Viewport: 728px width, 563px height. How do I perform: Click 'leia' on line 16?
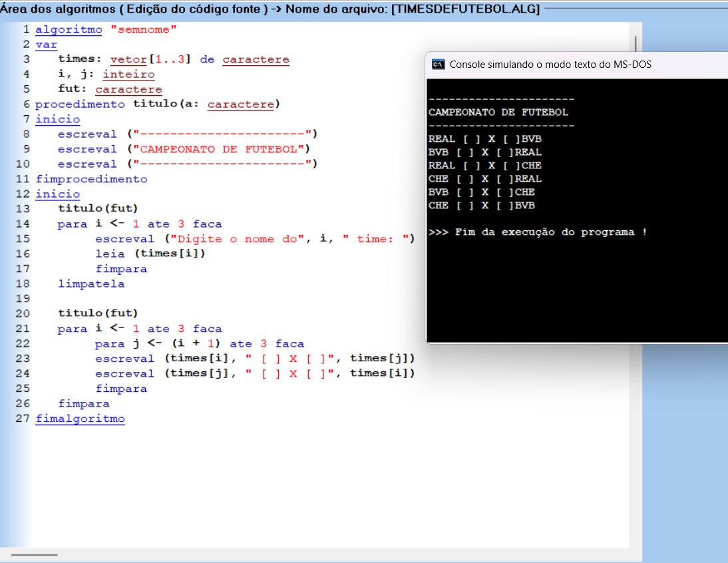click(x=110, y=254)
